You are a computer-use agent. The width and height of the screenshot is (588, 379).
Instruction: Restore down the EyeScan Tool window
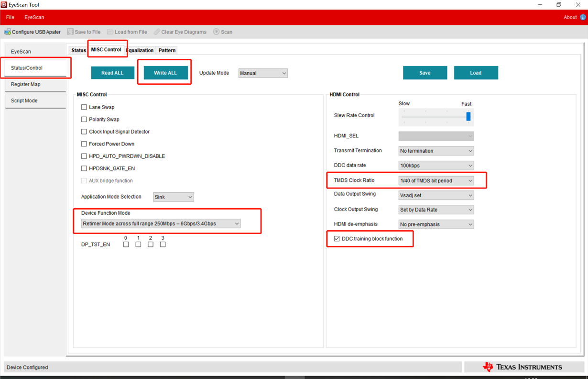[x=558, y=5]
